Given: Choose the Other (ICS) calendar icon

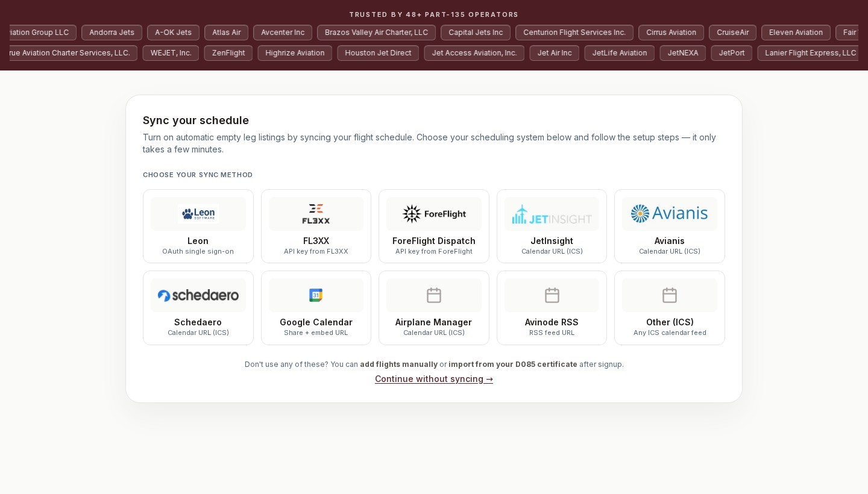Looking at the screenshot, I should point(669,295).
